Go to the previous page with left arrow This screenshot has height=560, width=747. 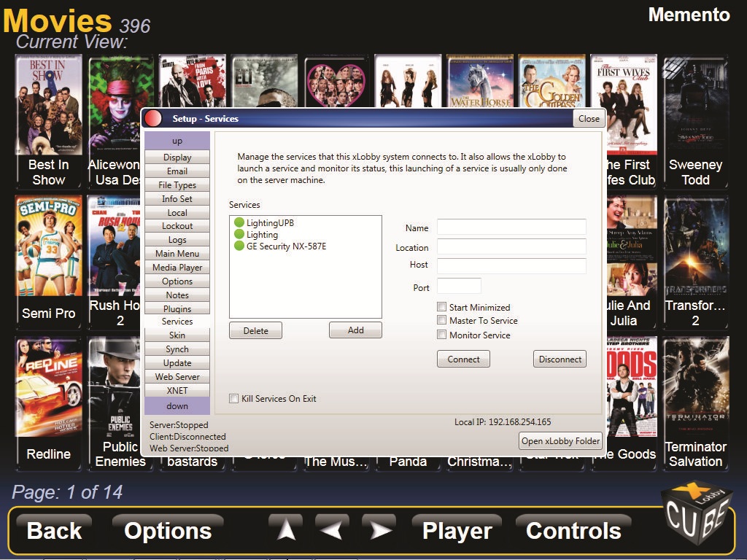(332, 529)
